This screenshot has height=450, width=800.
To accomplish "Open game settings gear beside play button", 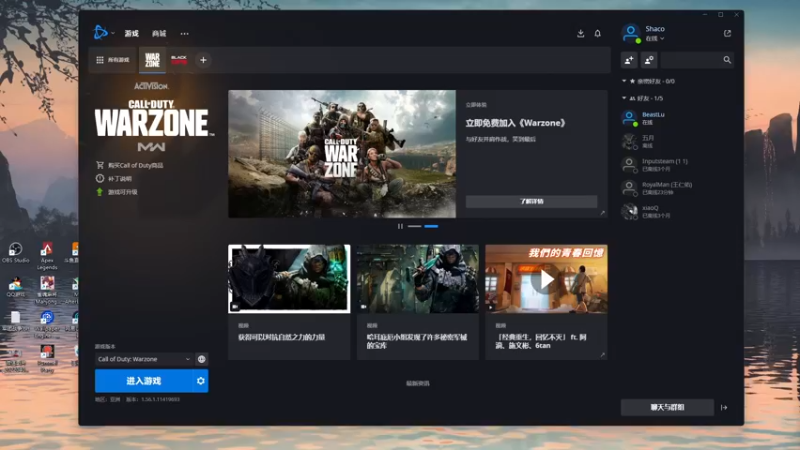I will click(x=201, y=381).
